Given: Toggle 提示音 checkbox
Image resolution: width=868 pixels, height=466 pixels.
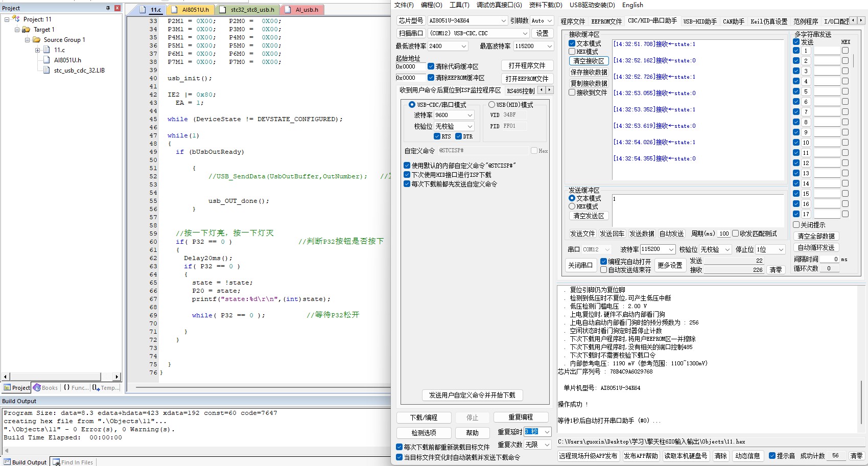Looking at the screenshot, I should click(772, 456).
